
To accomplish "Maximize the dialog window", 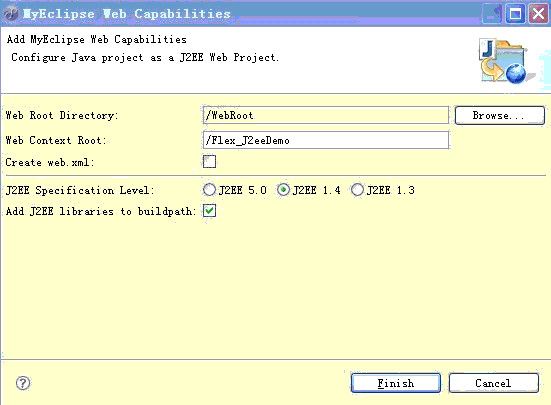I will tap(516, 14).
